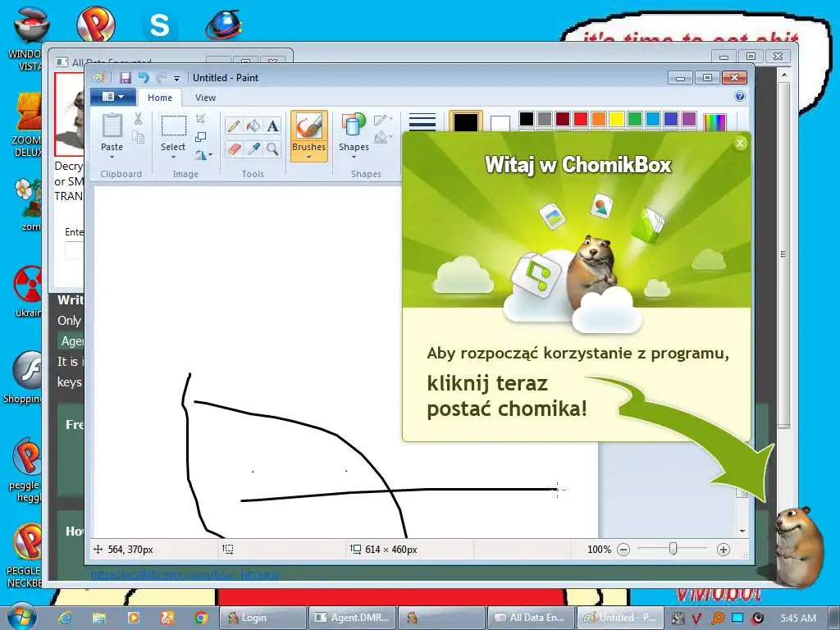This screenshot has height=630, width=840.
Task: Click the 5:45 AM system clock
Action: 798,619
